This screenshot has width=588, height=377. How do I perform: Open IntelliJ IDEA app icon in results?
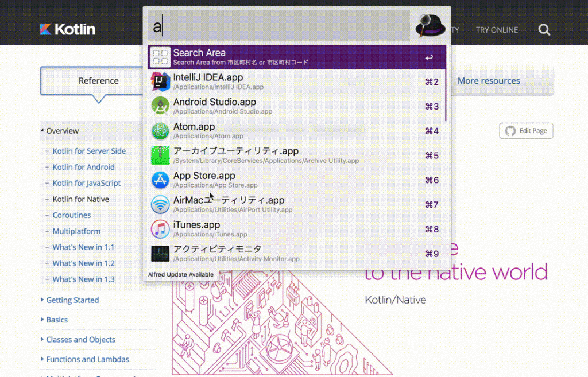pos(160,81)
